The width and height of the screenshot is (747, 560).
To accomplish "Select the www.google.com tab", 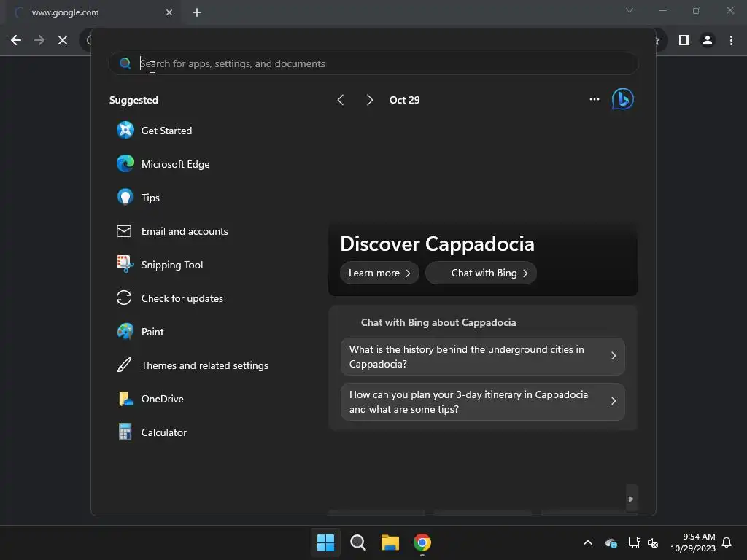I will [93, 12].
